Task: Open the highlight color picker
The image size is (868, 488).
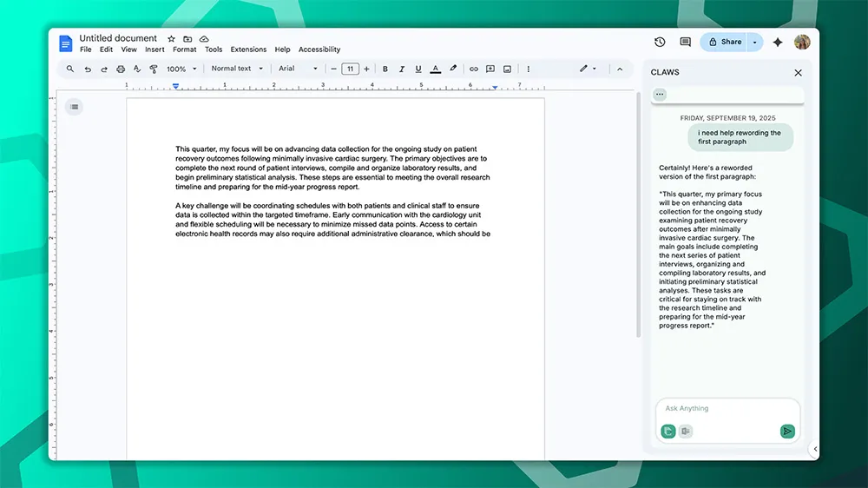Action: pyautogui.click(x=453, y=69)
